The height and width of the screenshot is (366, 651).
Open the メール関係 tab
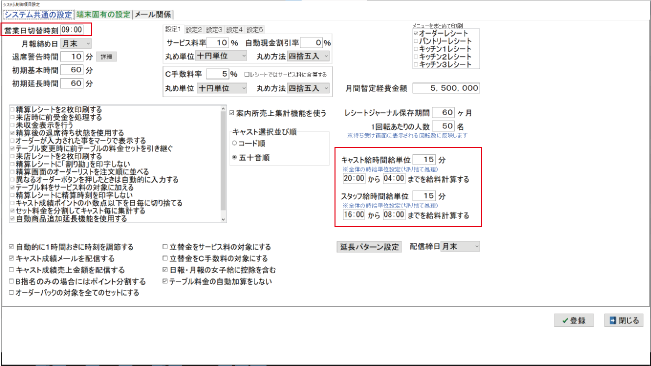153,15
